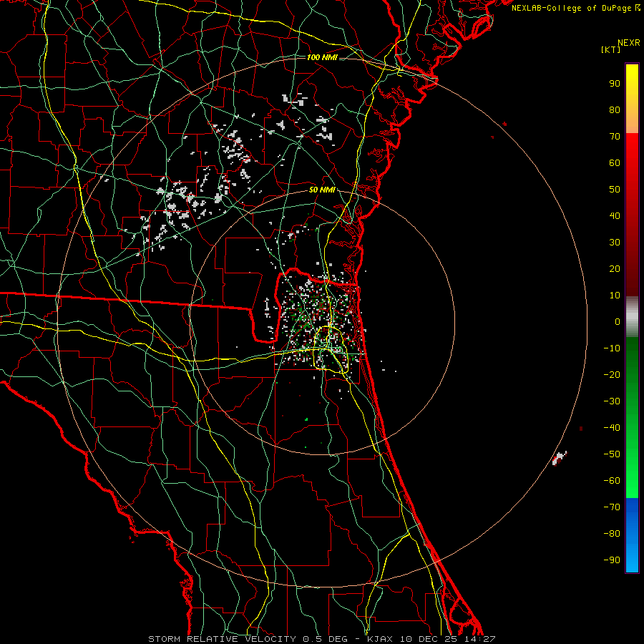This screenshot has width=644, height=644.
Task: Click the KJAX radar site identifier
Action: (379, 639)
